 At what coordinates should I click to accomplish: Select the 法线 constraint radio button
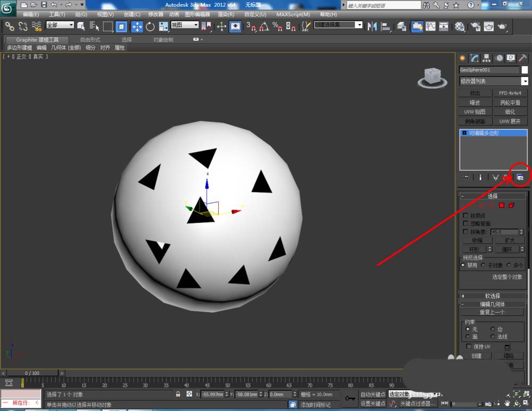pos(492,337)
